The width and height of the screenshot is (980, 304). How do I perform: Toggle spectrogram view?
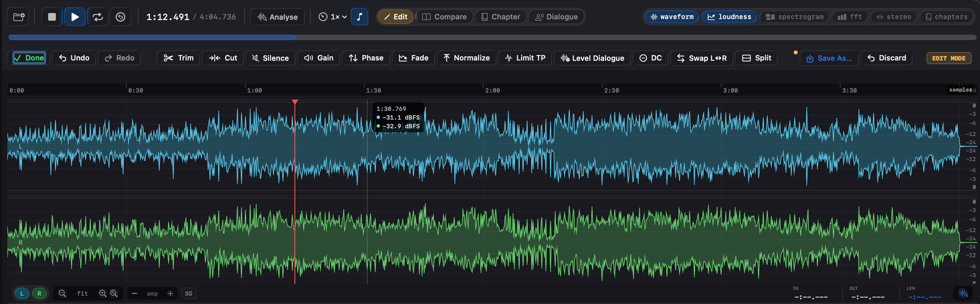coord(794,17)
